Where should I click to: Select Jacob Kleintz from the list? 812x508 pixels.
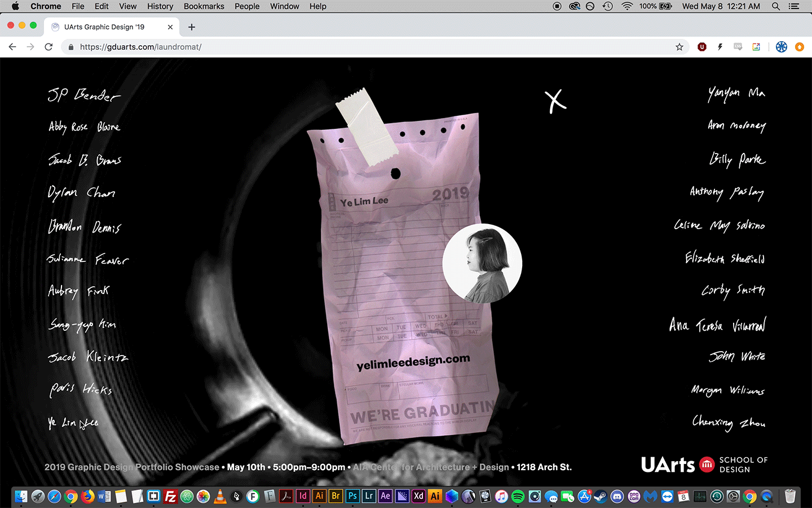[x=88, y=357]
